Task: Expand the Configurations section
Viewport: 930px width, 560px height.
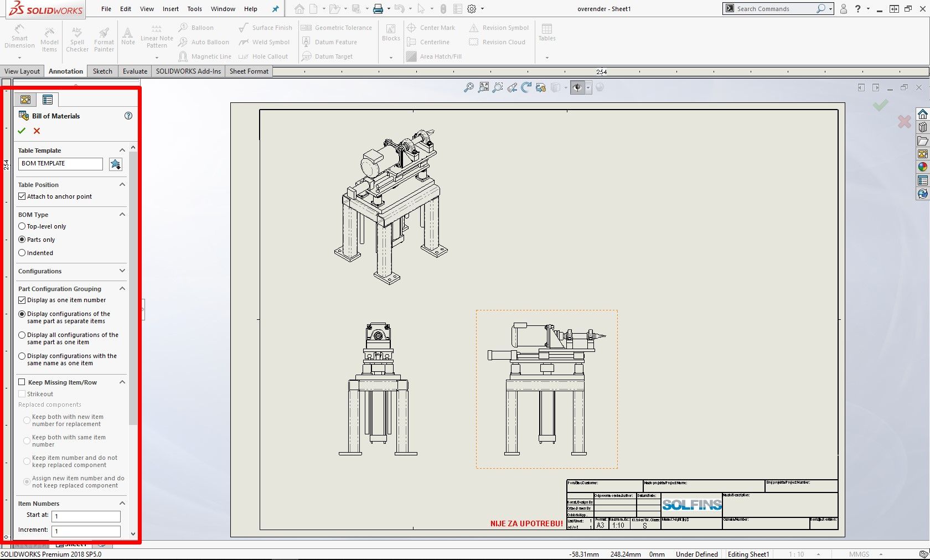Action: click(122, 271)
